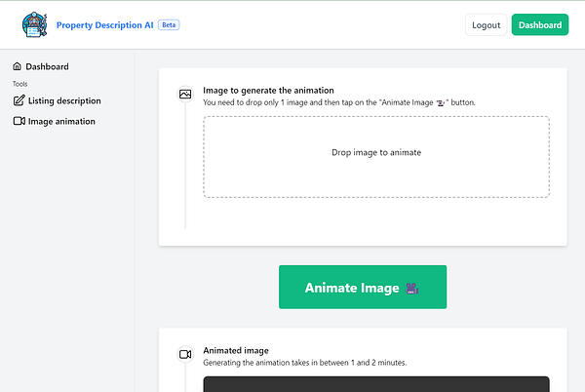The width and height of the screenshot is (585, 392).
Task: Click the green Dashboard button in the header
Action: tap(539, 25)
